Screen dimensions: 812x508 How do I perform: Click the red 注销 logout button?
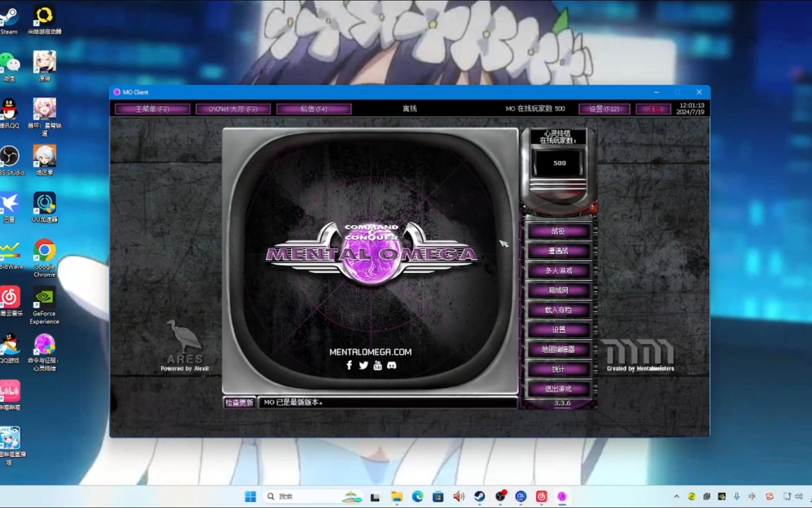[x=654, y=109]
